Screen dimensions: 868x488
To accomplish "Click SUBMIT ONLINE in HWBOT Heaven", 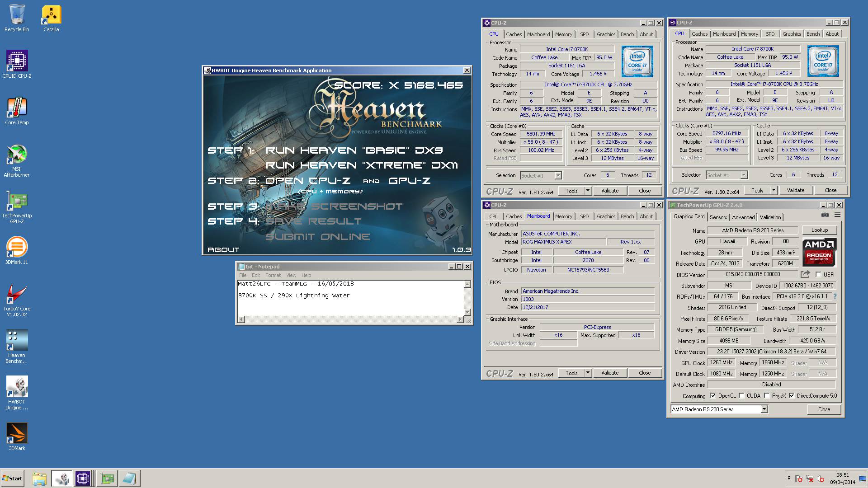I will pyautogui.click(x=317, y=237).
